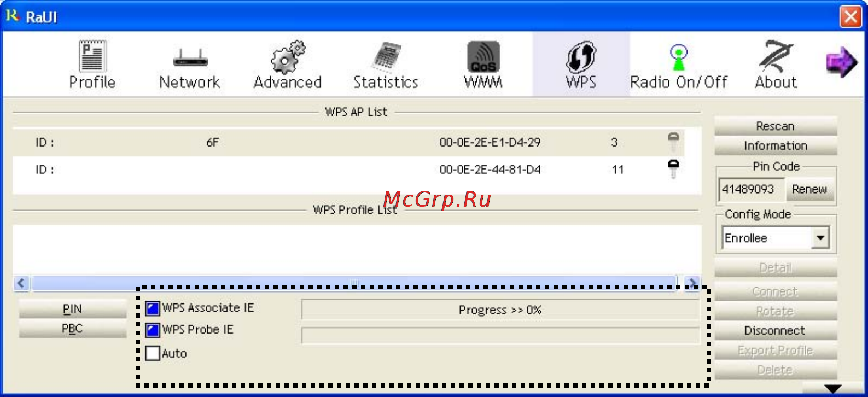Screen dimensions: 868x397
Task: Click the Pin Code field 41489093
Action: tap(751, 189)
